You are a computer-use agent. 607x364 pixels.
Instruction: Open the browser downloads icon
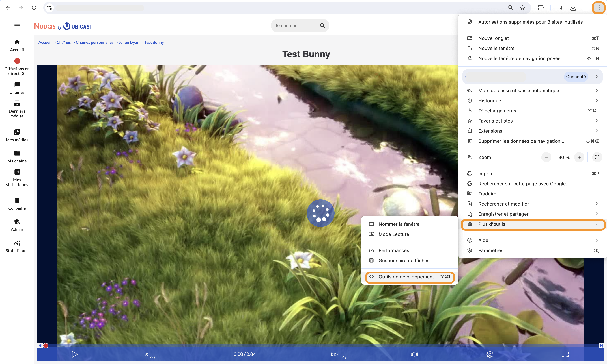point(573,8)
